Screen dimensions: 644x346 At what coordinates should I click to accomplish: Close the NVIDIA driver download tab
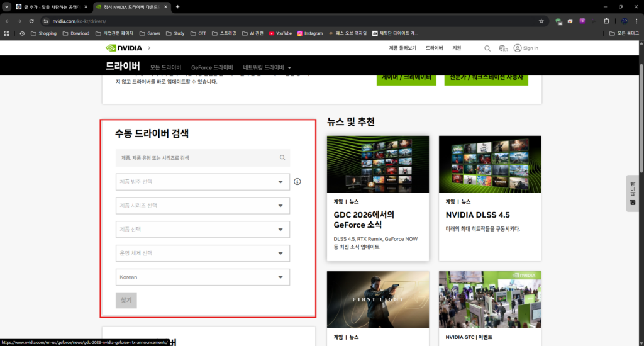(x=165, y=6)
